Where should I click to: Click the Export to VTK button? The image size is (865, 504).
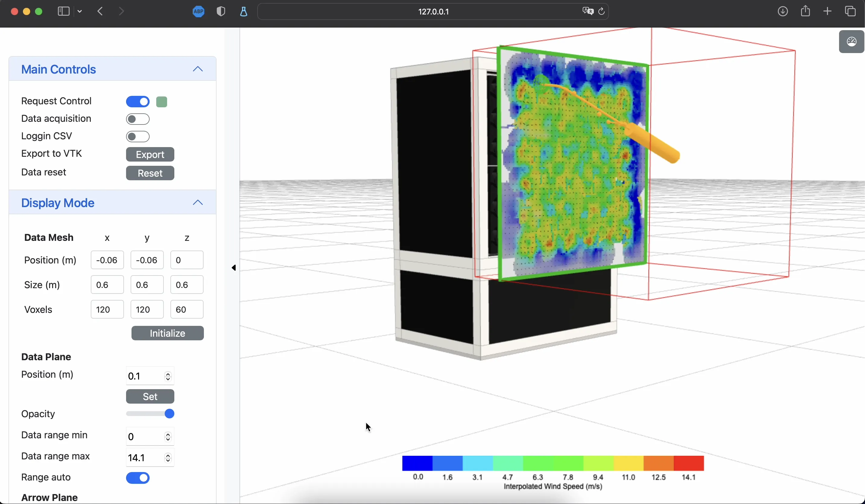[x=150, y=154]
